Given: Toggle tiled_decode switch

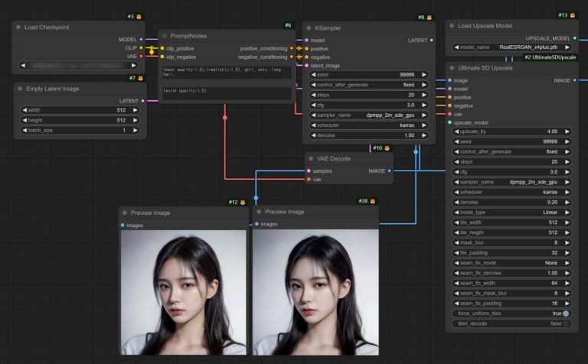Looking at the screenshot, I should point(566,323).
